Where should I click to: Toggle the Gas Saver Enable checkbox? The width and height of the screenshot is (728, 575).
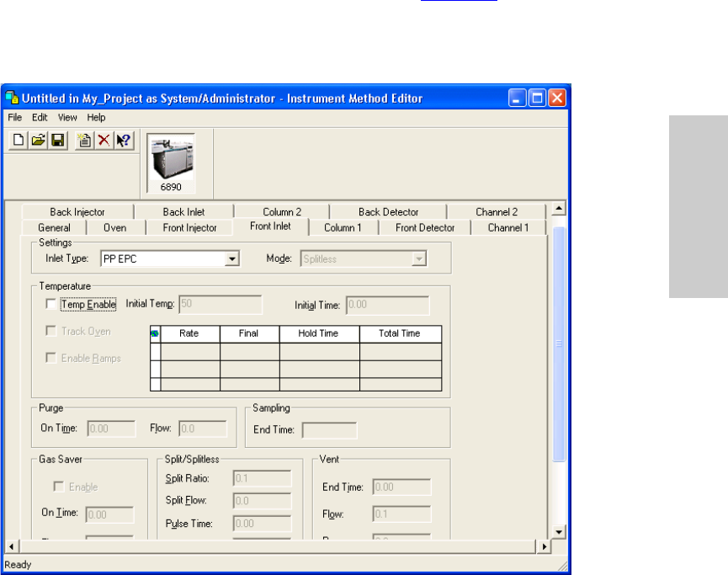click(x=59, y=487)
